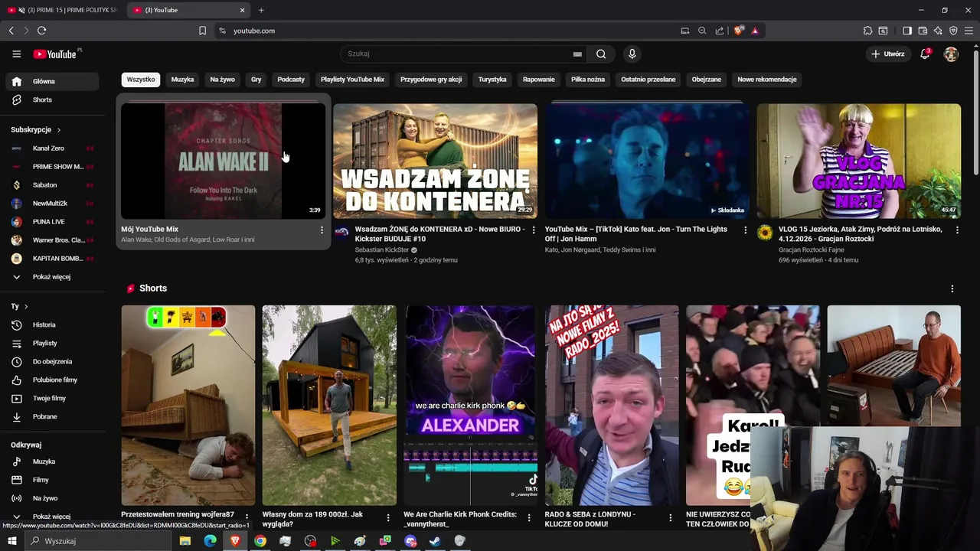Open Sebastian KickSter channel link
The height and width of the screenshot is (551, 980).
pyautogui.click(x=382, y=249)
